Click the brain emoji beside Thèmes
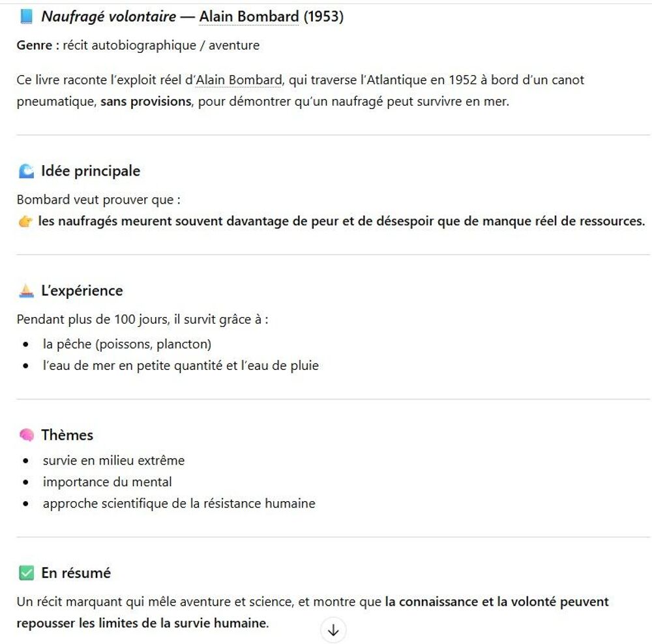 [27, 435]
